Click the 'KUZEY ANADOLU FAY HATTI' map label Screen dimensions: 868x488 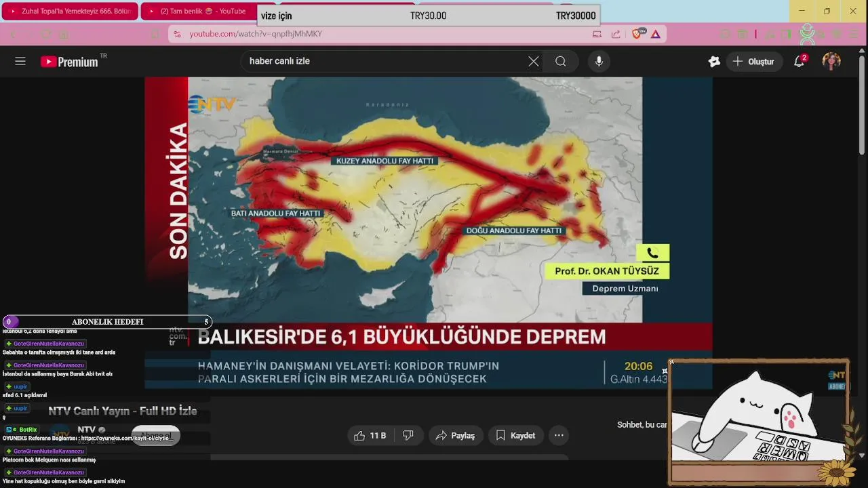tap(384, 161)
